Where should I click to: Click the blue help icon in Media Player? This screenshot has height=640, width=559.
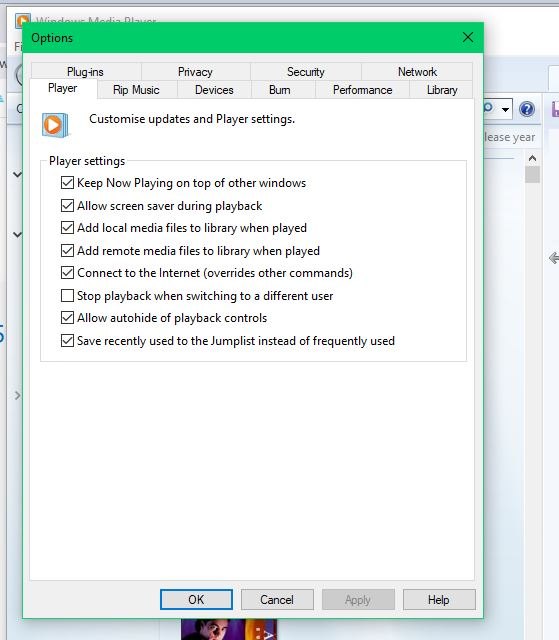pos(527,109)
